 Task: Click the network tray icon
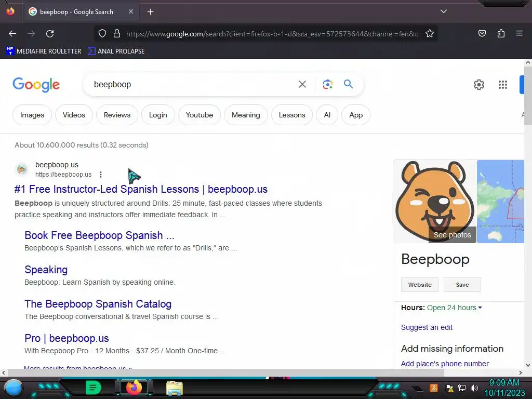(462, 388)
